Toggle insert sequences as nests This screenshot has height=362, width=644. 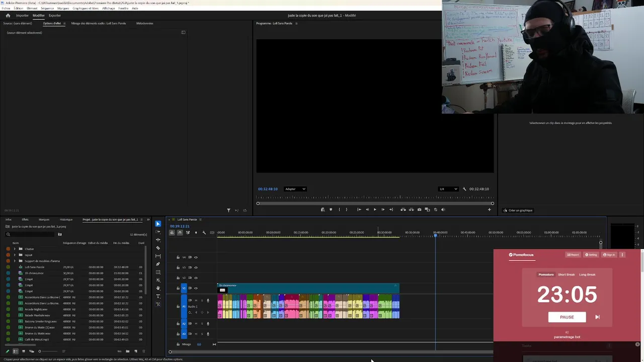[172, 232]
